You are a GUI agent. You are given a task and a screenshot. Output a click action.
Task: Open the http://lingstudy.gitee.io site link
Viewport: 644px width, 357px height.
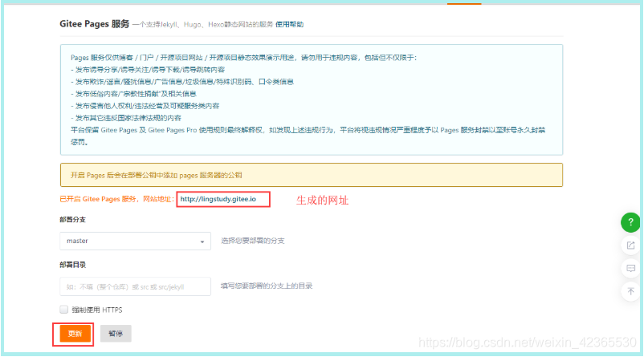(x=218, y=199)
